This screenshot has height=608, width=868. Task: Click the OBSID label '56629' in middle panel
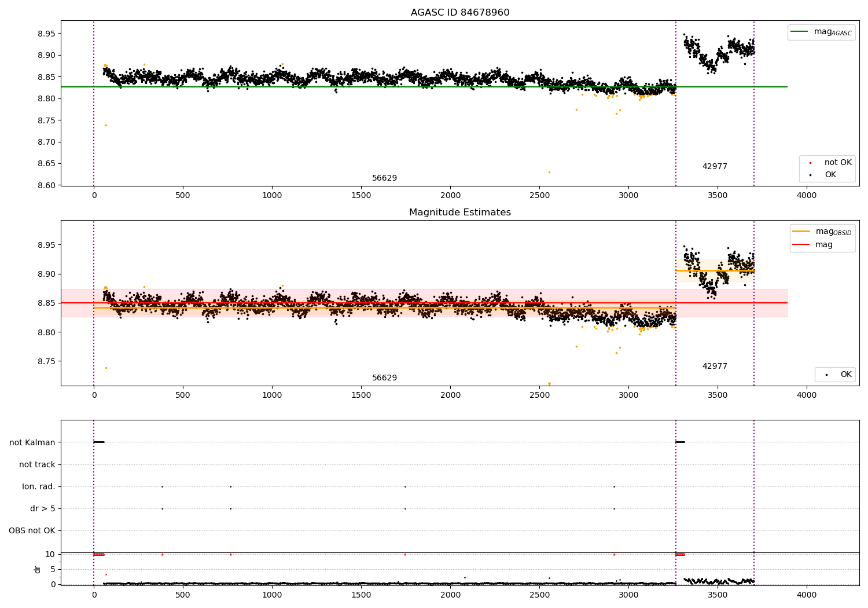point(384,378)
